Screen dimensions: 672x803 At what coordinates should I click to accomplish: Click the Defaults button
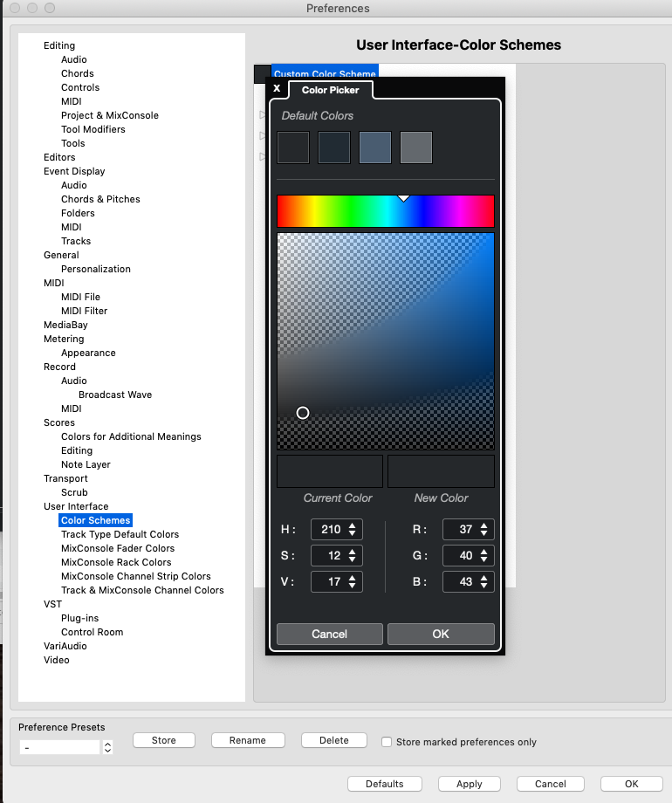click(385, 784)
